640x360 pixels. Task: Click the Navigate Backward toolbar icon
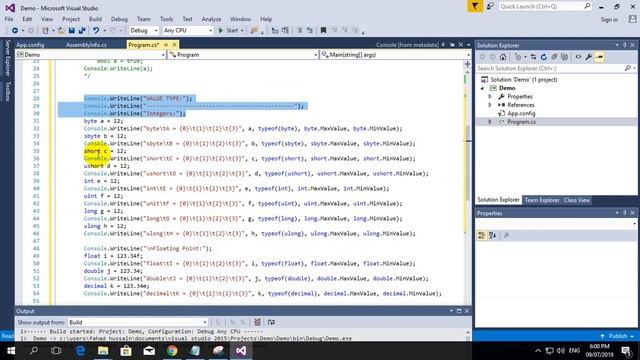pos(15,31)
